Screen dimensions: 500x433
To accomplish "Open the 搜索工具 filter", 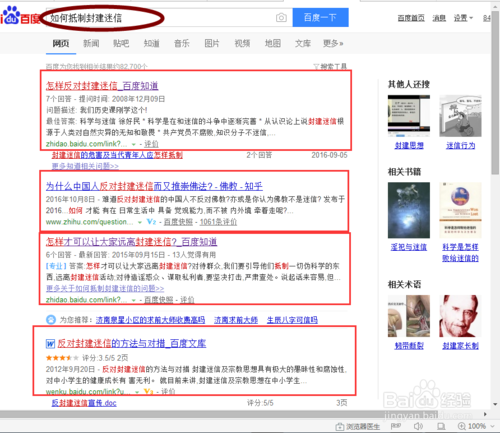I will pyautogui.click(x=330, y=67).
